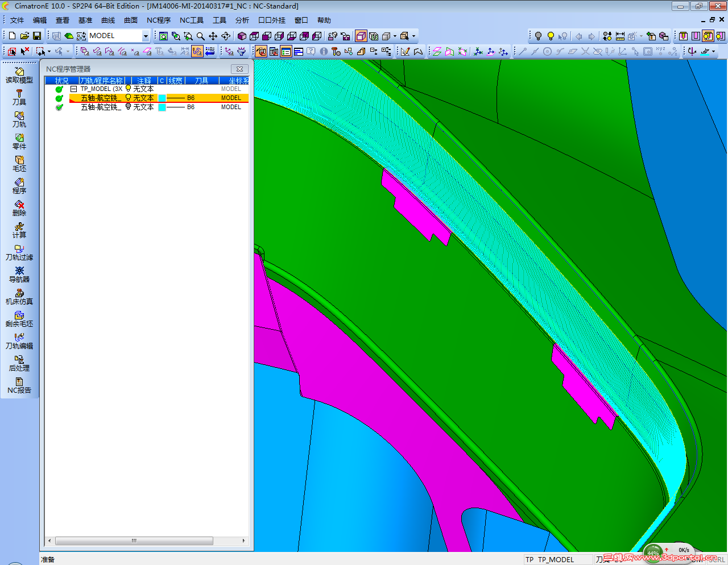Click the NC manager horizontal scrollbar thumb
728x565 pixels.
point(134,541)
